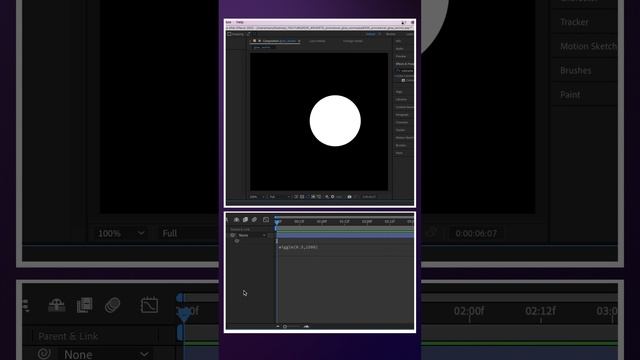Click the playhead in the small timeline

click(x=277, y=222)
